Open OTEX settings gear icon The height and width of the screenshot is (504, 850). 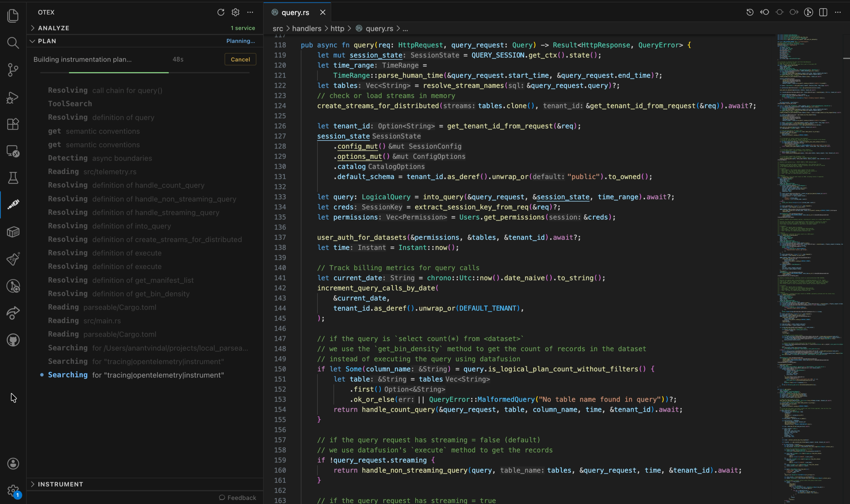236,12
